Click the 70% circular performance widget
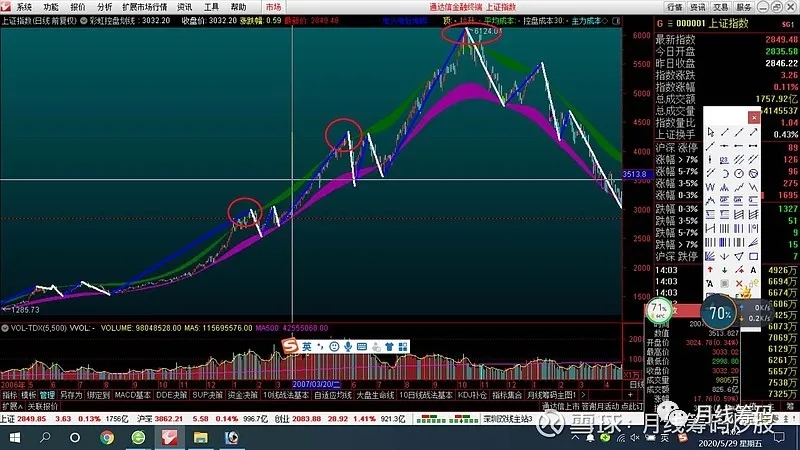Viewport: 800px width, 450px height. tap(719, 313)
